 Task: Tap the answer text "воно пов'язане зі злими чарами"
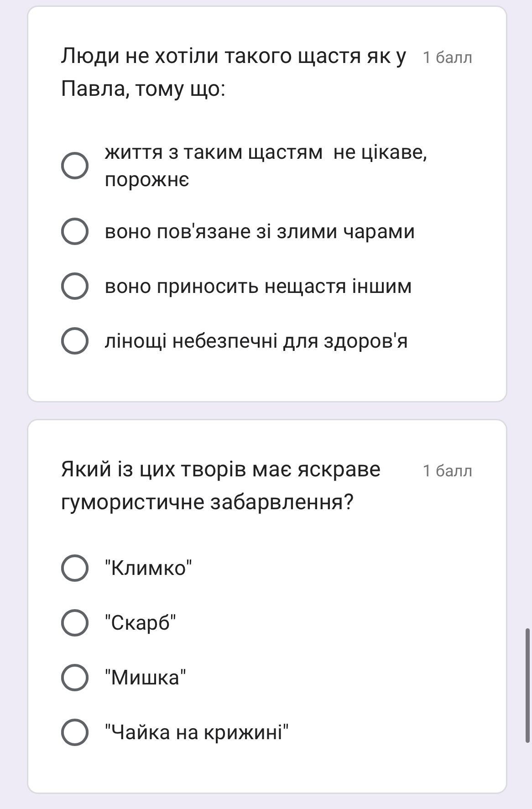coord(260,231)
